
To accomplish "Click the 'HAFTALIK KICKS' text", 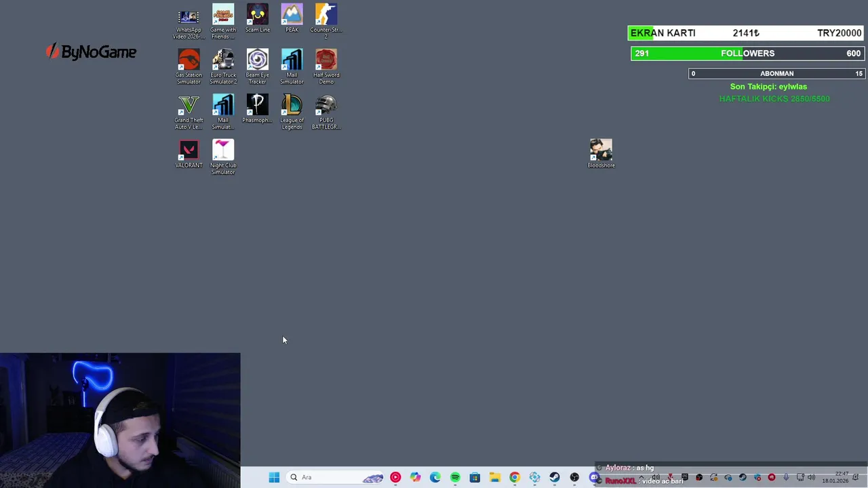I will tap(774, 99).
